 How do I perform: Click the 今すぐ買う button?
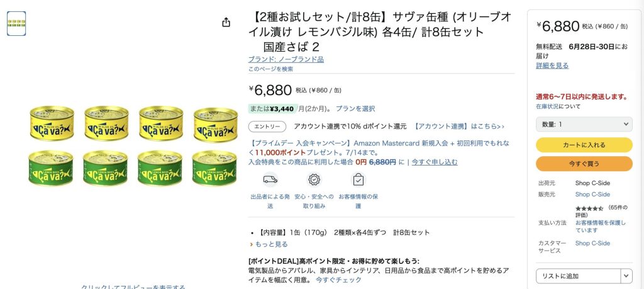(x=584, y=164)
